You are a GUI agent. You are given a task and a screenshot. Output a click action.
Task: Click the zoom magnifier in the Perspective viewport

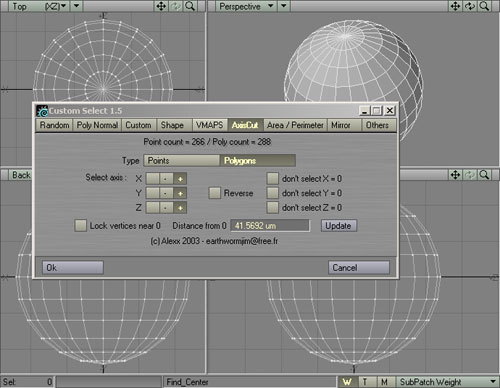pyautogui.click(x=484, y=6)
